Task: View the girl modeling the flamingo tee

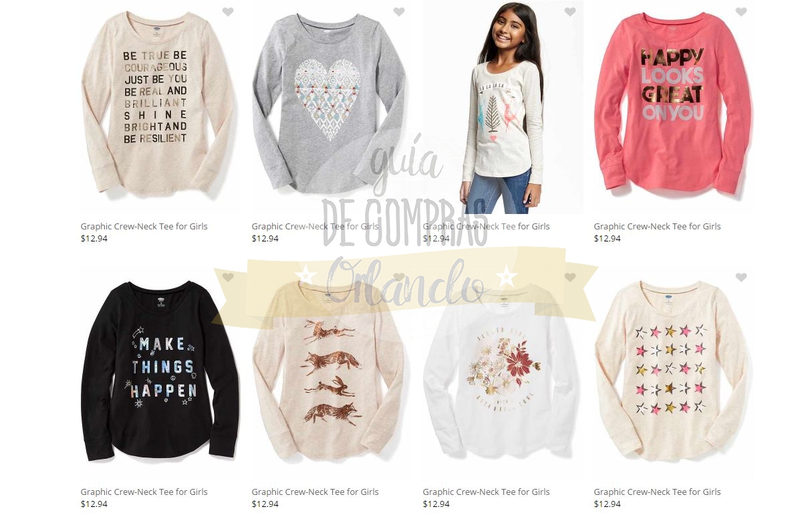Action: 503,107
